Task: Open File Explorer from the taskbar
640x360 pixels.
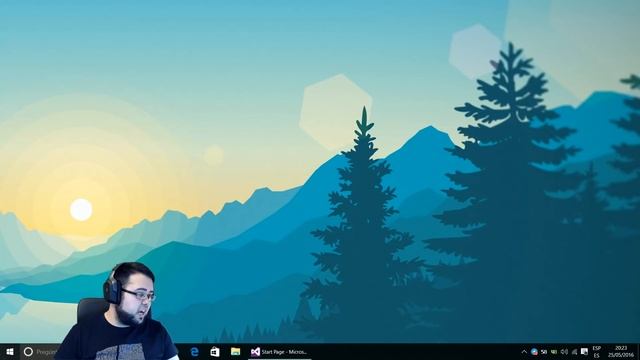Action: [x=235, y=351]
